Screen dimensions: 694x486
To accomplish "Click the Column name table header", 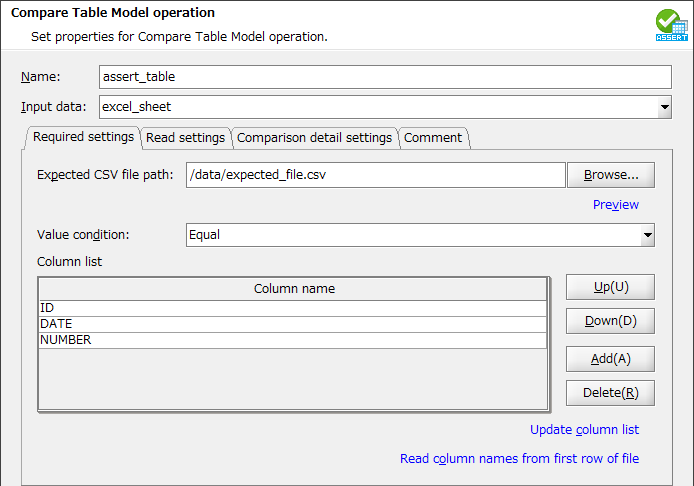I will [x=293, y=289].
